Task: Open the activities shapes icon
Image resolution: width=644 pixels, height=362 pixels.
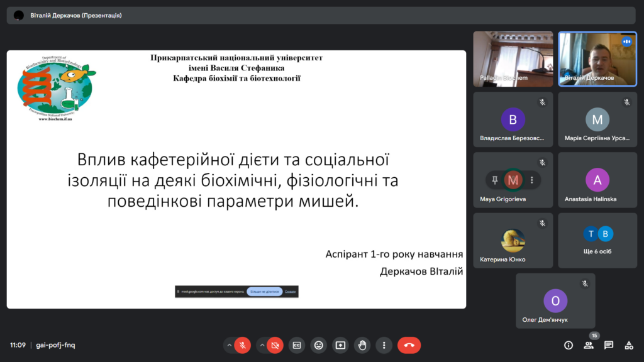Action: coord(628,345)
